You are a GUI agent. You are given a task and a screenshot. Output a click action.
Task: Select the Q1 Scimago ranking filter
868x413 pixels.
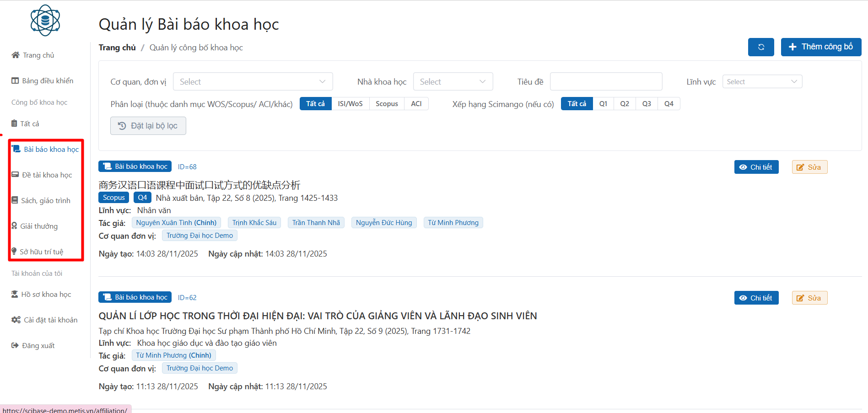(x=603, y=104)
